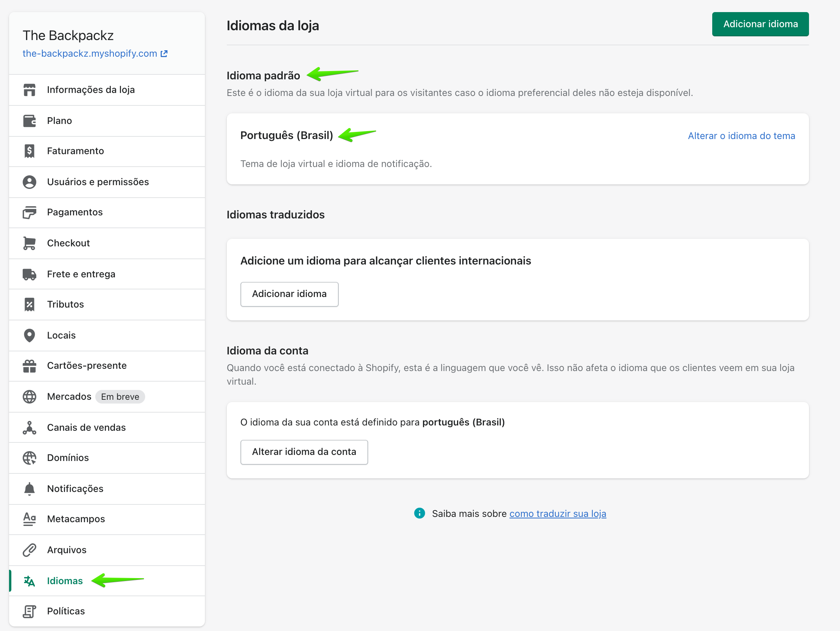Open the Domínios menu item
The height and width of the screenshot is (631, 840).
coord(68,458)
